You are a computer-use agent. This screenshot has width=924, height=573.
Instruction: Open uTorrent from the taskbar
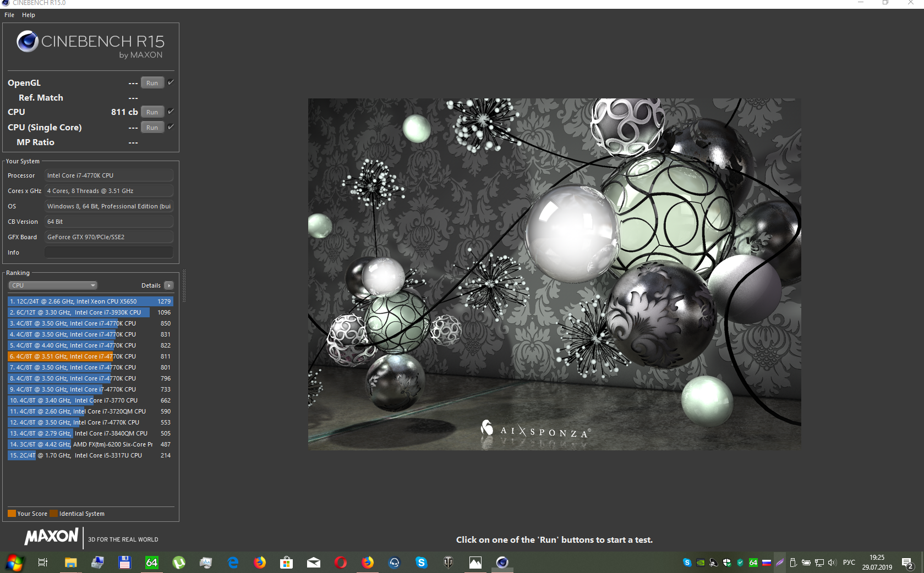click(x=179, y=563)
